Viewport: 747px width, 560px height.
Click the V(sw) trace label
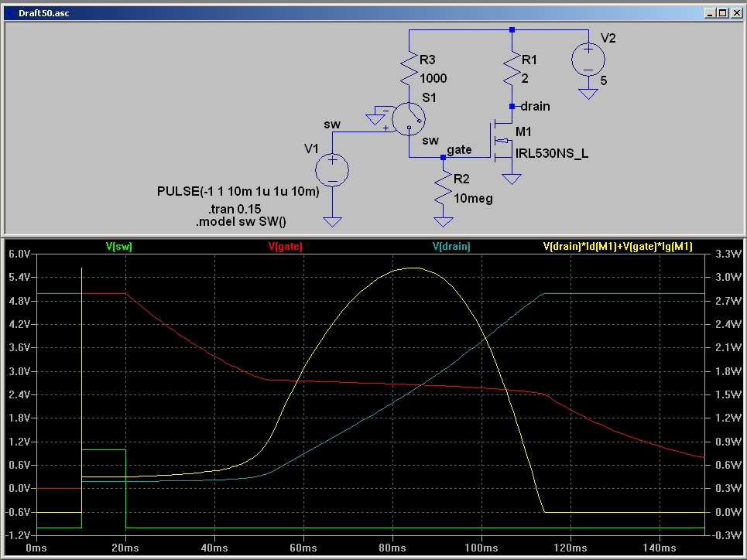pyautogui.click(x=119, y=246)
